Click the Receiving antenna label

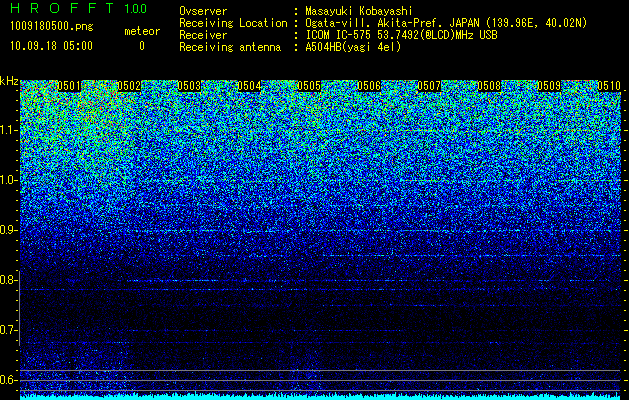(230, 47)
